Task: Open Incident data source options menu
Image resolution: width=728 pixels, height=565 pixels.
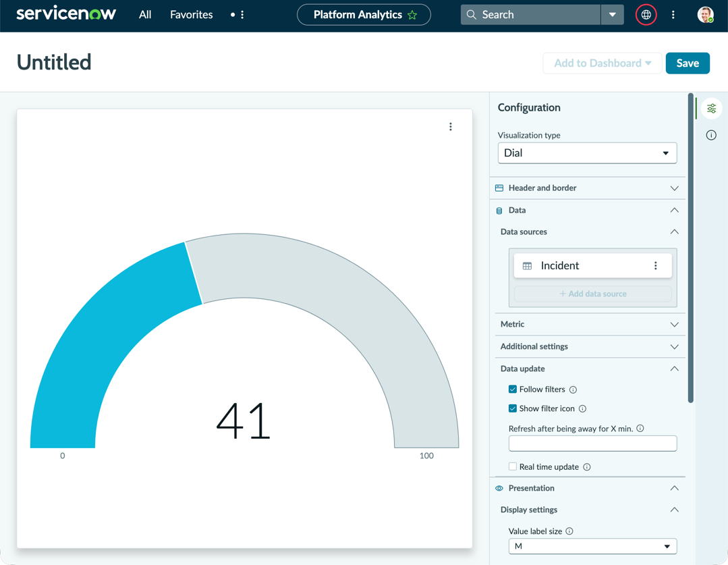Action: pyautogui.click(x=656, y=266)
